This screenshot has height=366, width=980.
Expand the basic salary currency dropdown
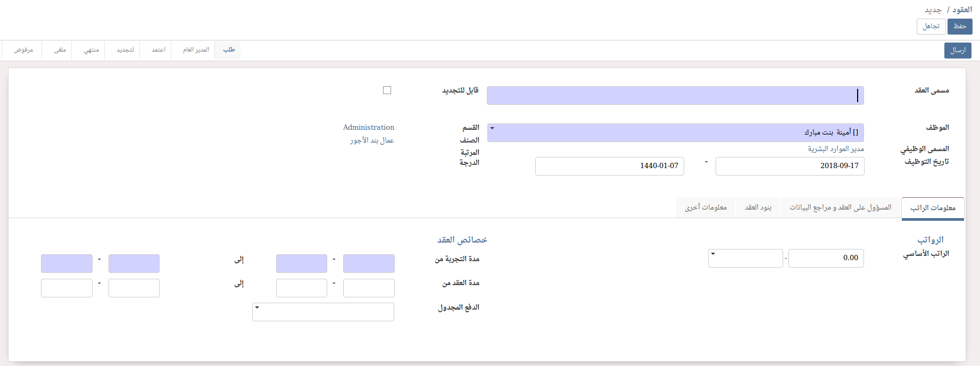click(745, 258)
